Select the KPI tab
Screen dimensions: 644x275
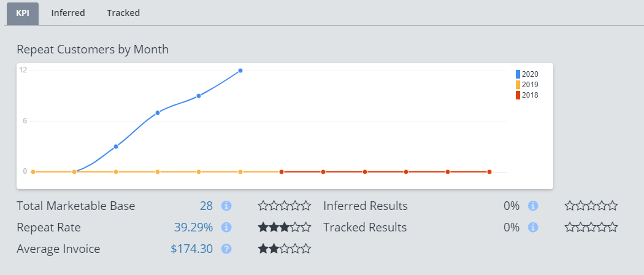tap(23, 13)
